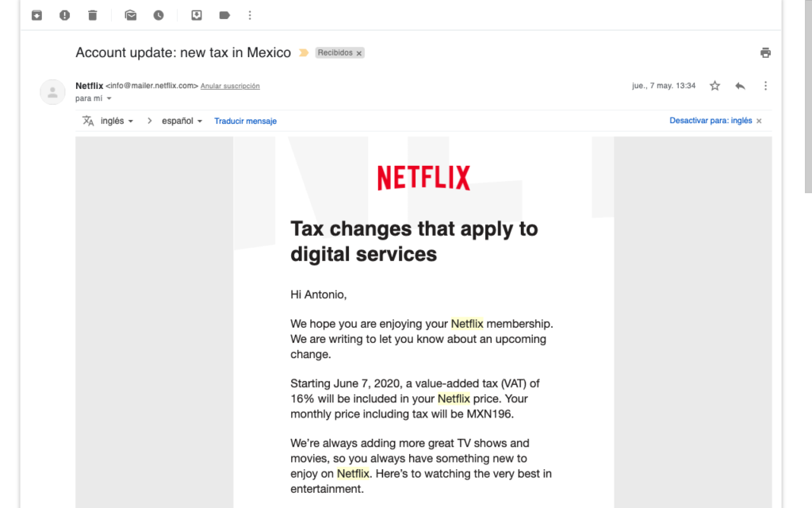Screen dimensions: 812x508
Task: Click the sender name Netflix
Action: [89, 86]
